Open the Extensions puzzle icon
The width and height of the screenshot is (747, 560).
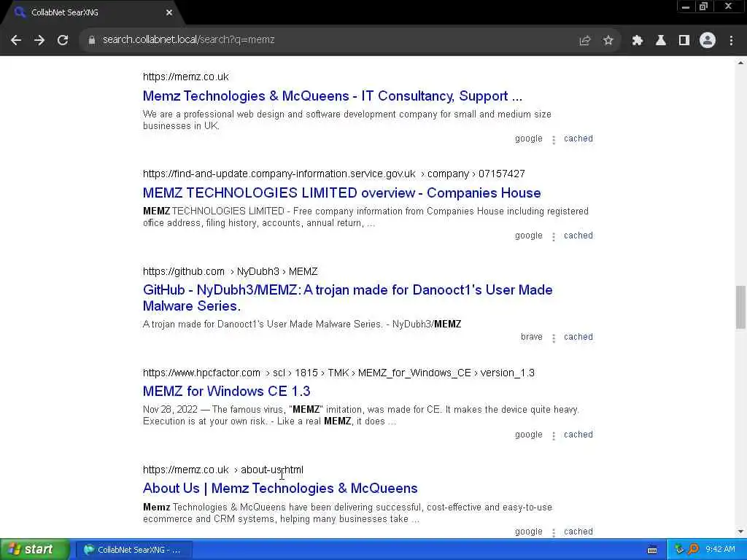pos(638,41)
